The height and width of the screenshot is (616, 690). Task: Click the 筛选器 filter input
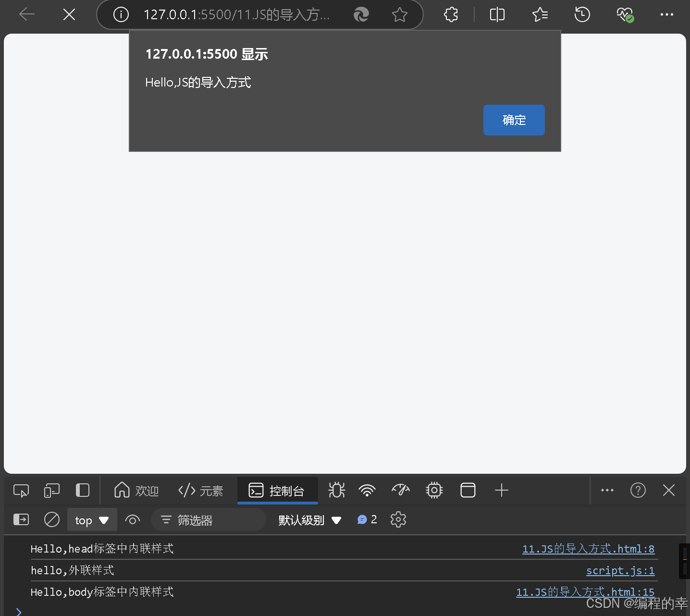point(209,520)
